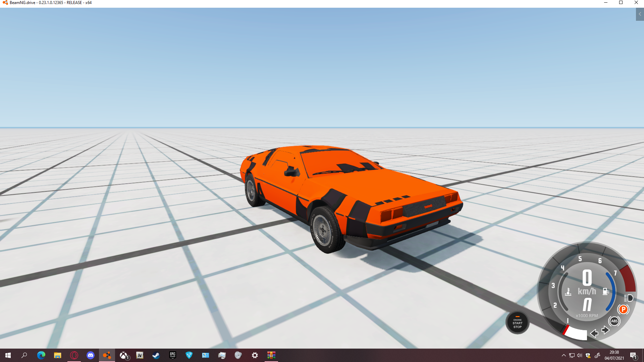Open Windows Start menu

coord(8,355)
